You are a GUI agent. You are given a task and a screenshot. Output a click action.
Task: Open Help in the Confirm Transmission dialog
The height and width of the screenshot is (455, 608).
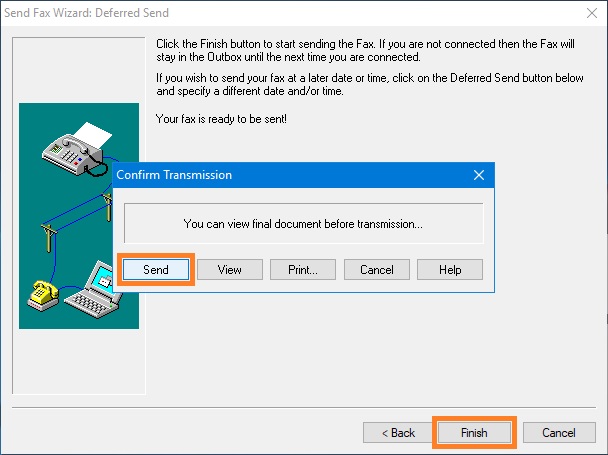(450, 270)
